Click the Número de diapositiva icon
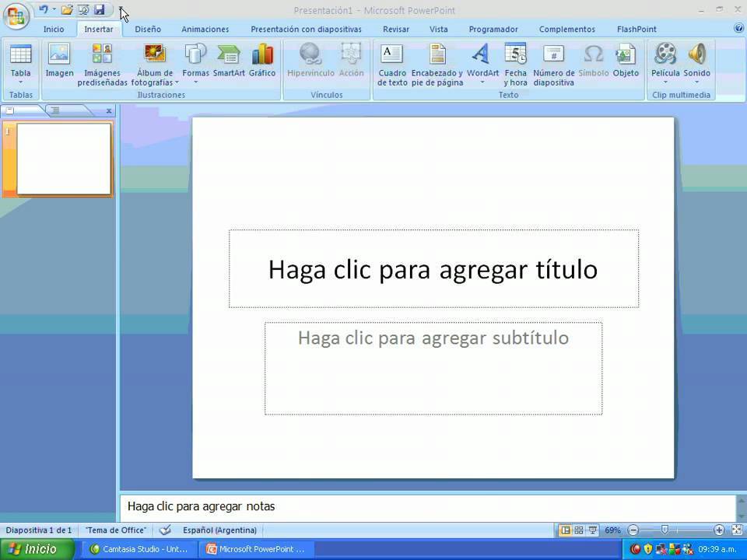The height and width of the screenshot is (560, 747). [x=553, y=56]
